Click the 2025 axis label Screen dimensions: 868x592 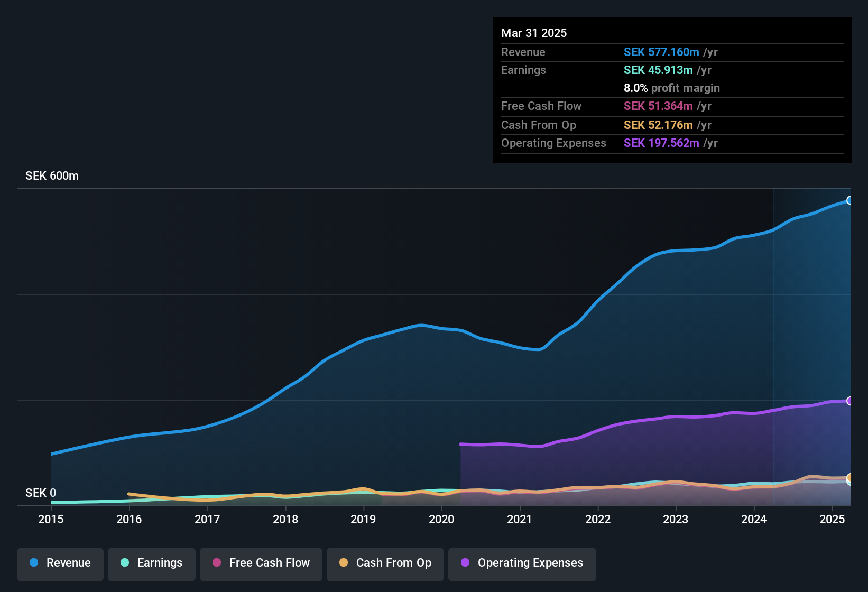(833, 520)
